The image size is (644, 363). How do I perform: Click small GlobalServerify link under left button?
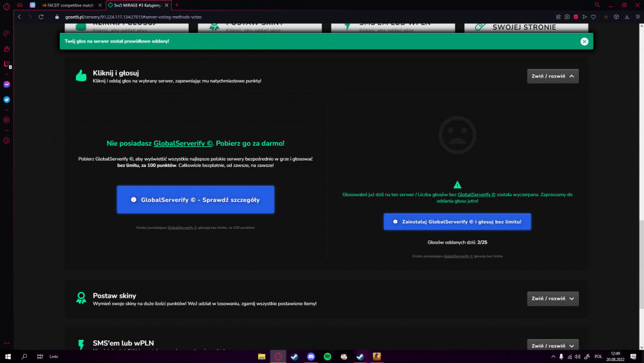coord(182,228)
